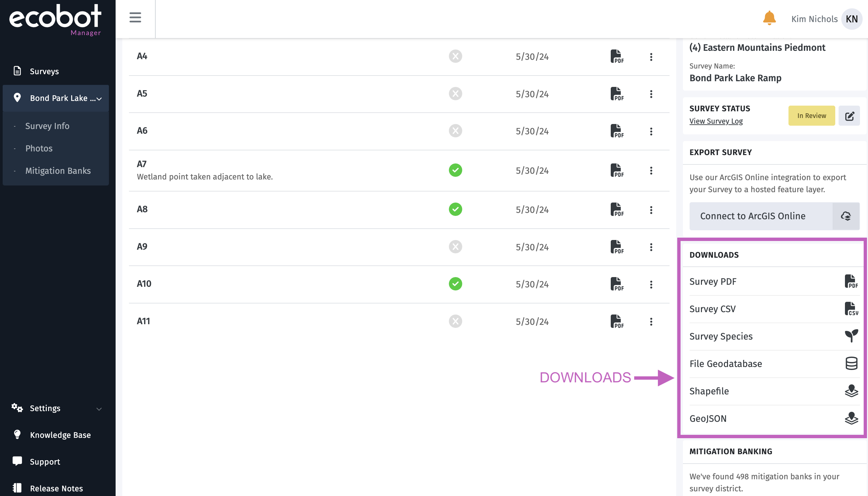Click the Survey CSV download icon

click(851, 308)
